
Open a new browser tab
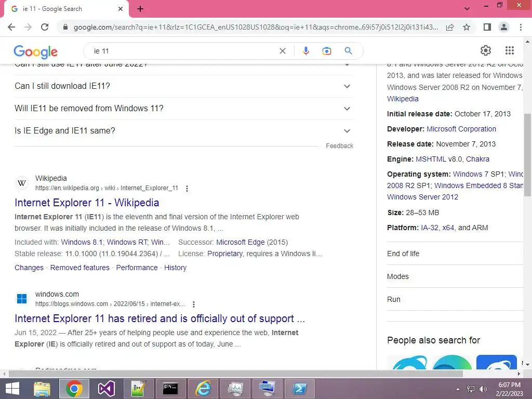(x=140, y=9)
